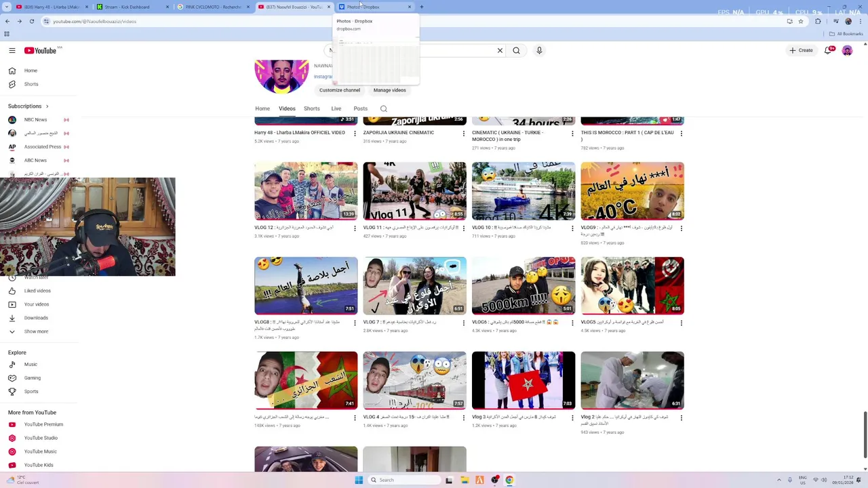Open the Chrome tab search dropdown
This screenshot has width=868, height=488.
(7, 7)
